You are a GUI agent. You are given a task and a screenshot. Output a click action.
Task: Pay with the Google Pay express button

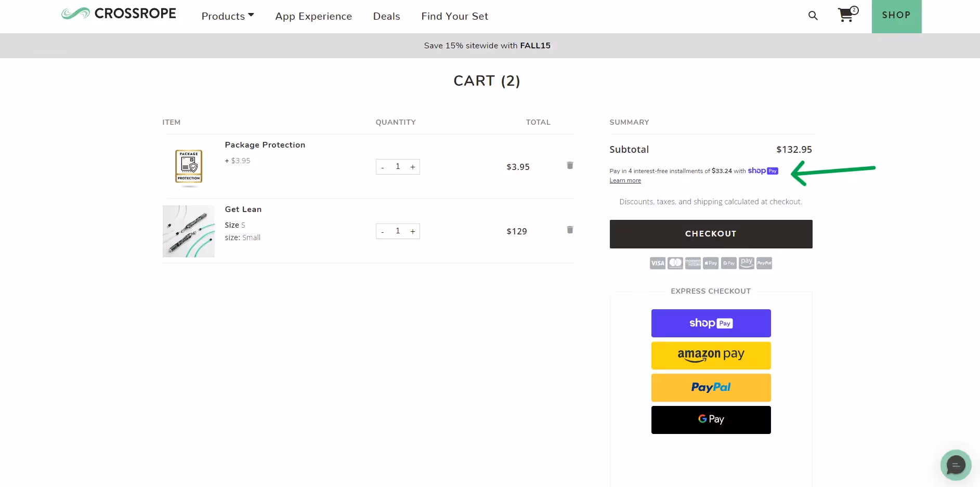pyautogui.click(x=711, y=420)
